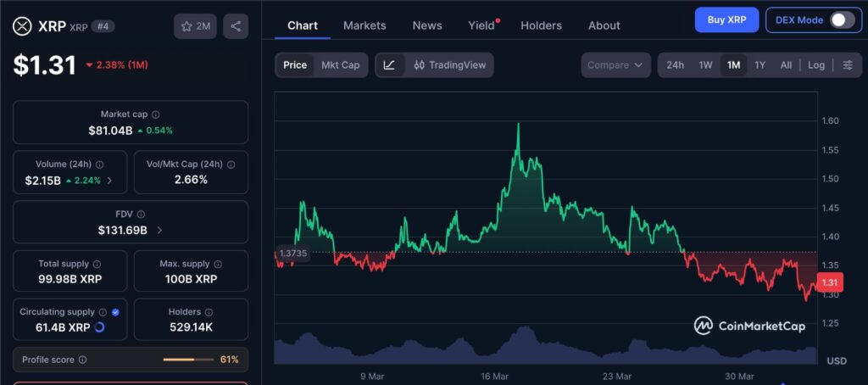Click the Profile score progress bar
This screenshot has width=868, height=385.
click(x=188, y=360)
